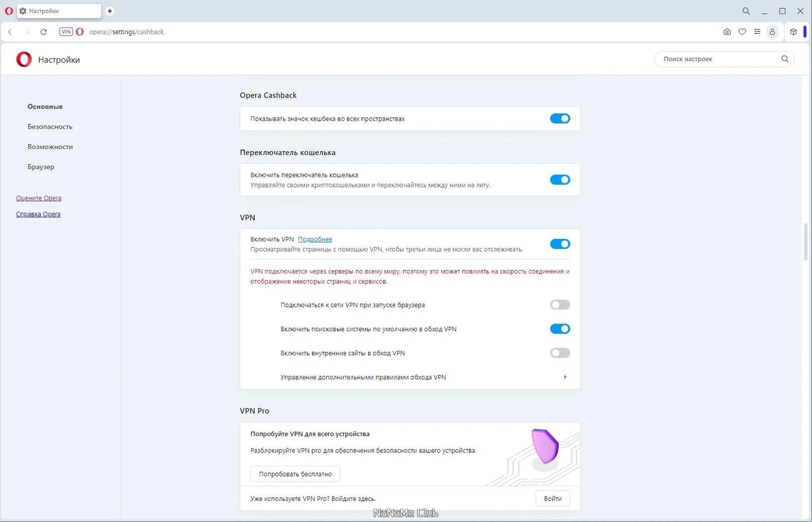
Task: Open the Справка Opera link
Action: pyautogui.click(x=38, y=214)
